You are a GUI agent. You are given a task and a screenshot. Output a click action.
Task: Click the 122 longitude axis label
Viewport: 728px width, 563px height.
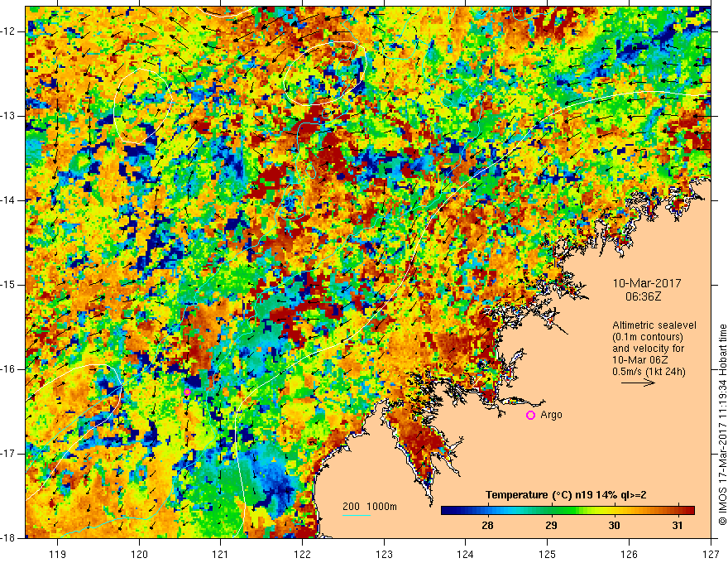(x=302, y=554)
